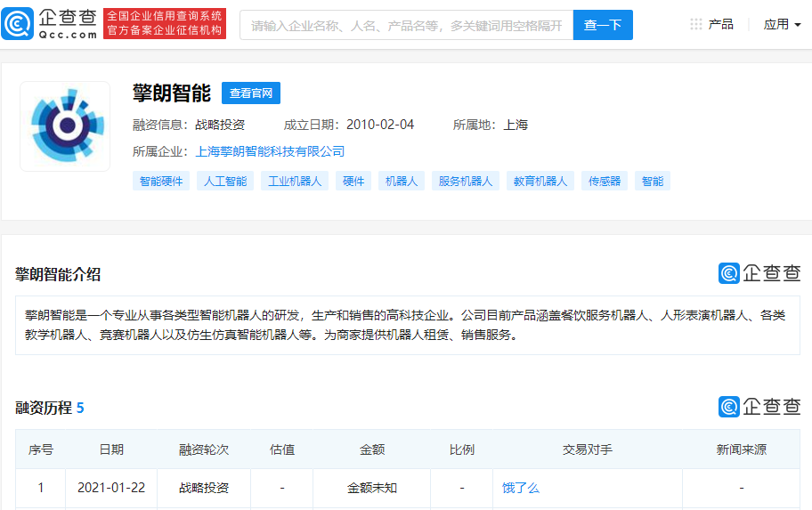The height and width of the screenshot is (510, 812).
Task: Click the 日期 column header
Action: click(x=111, y=449)
